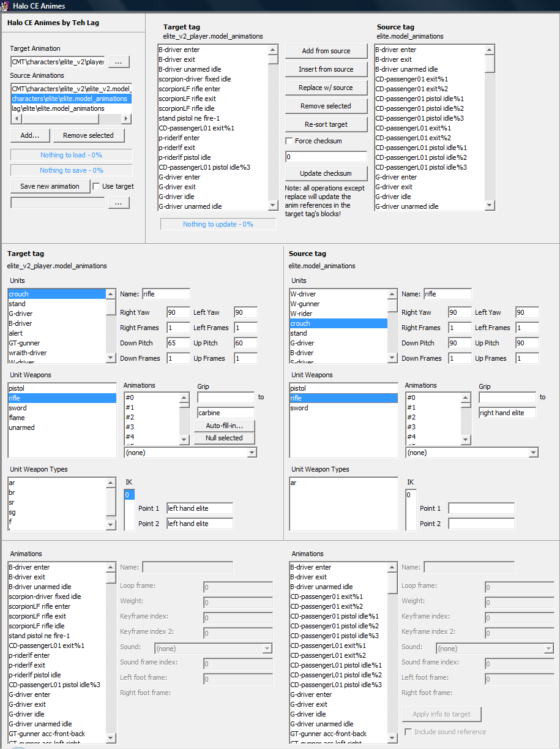Image resolution: width=560 pixels, height=749 pixels.
Task: Click Replace w/ source button
Action: (x=326, y=88)
